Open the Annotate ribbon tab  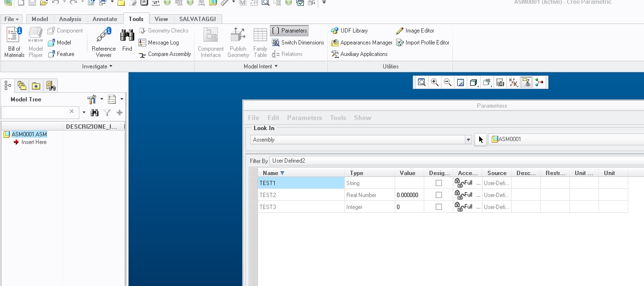[105, 19]
